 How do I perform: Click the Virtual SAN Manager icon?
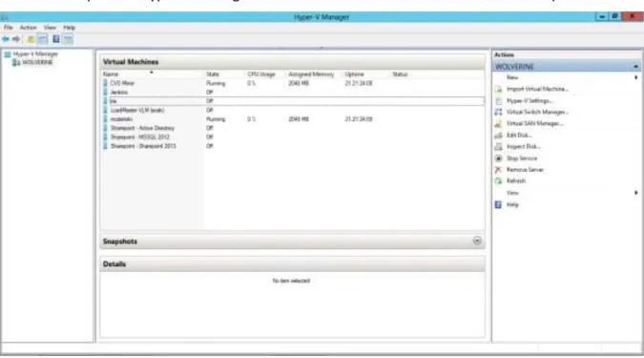tap(498, 124)
